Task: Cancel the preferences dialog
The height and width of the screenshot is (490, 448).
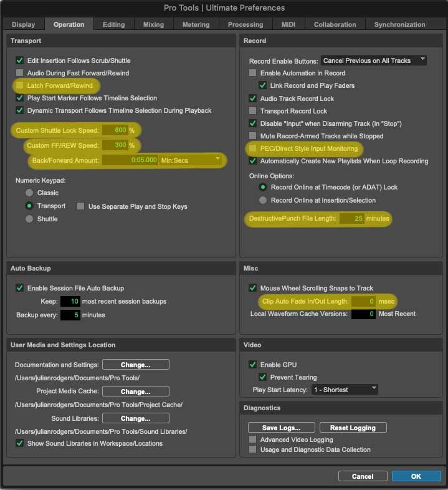Action: tap(363, 476)
